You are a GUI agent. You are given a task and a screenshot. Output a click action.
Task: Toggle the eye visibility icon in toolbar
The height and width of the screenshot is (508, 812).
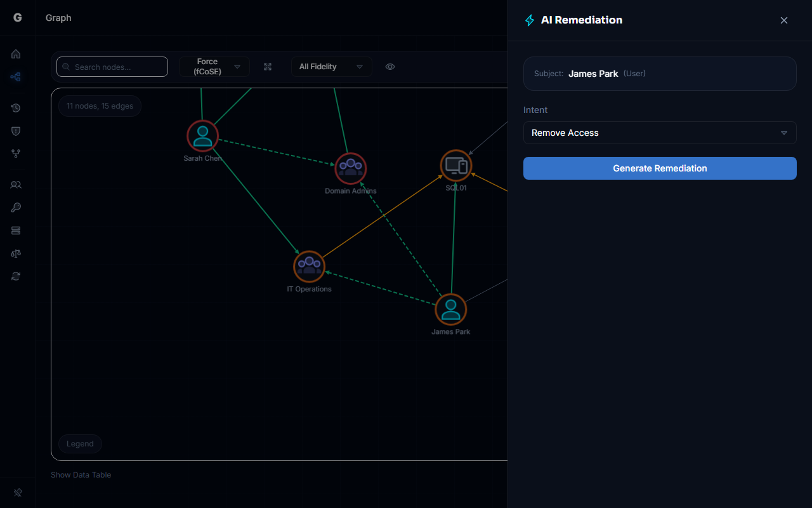click(x=390, y=67)
